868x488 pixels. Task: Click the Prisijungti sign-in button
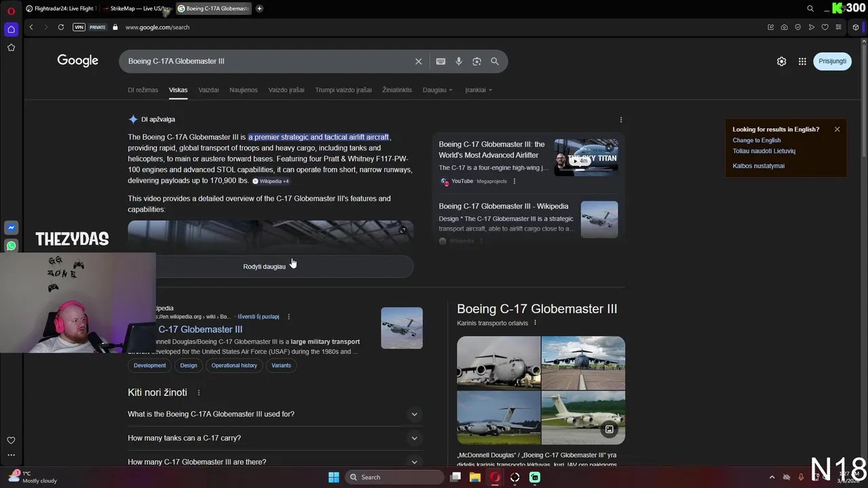832,61
